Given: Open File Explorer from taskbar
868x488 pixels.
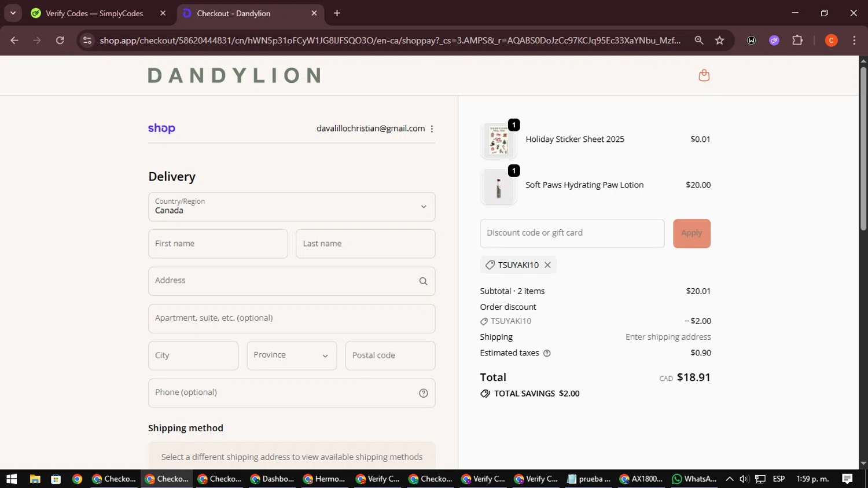Looking at the screenshot, I should coord(35,479).
